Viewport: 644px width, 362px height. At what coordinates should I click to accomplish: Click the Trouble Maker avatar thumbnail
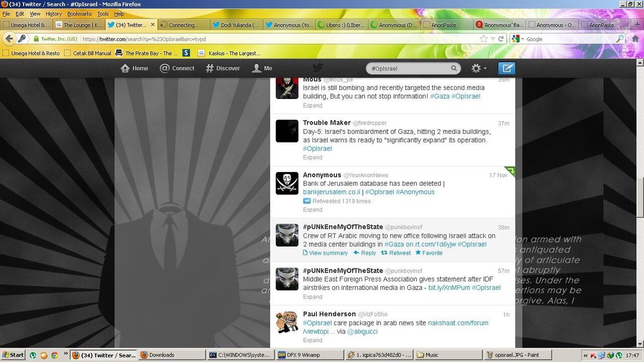coord(287,131)
